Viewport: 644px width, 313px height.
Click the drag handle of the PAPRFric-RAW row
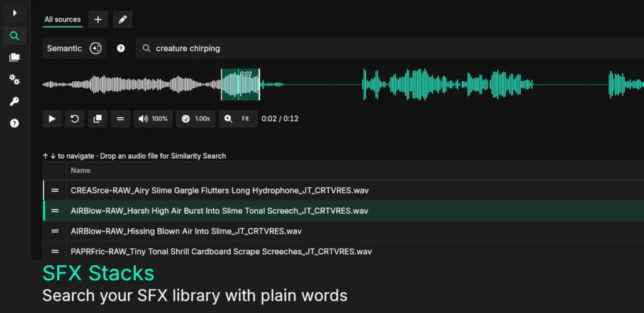pos(55,251)
